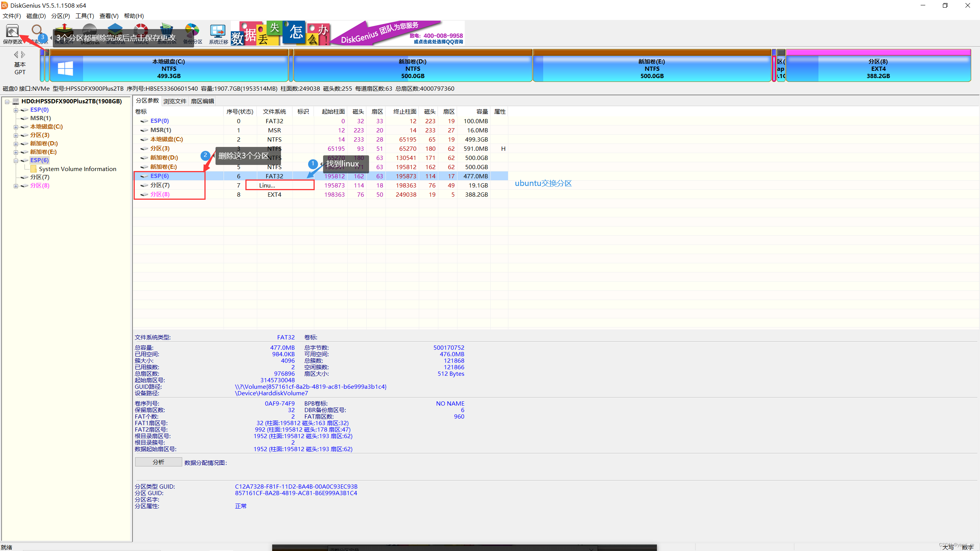
Task: Sort table by the 卷标 column header
Action: pyautogui.click(x=178, y=111)
